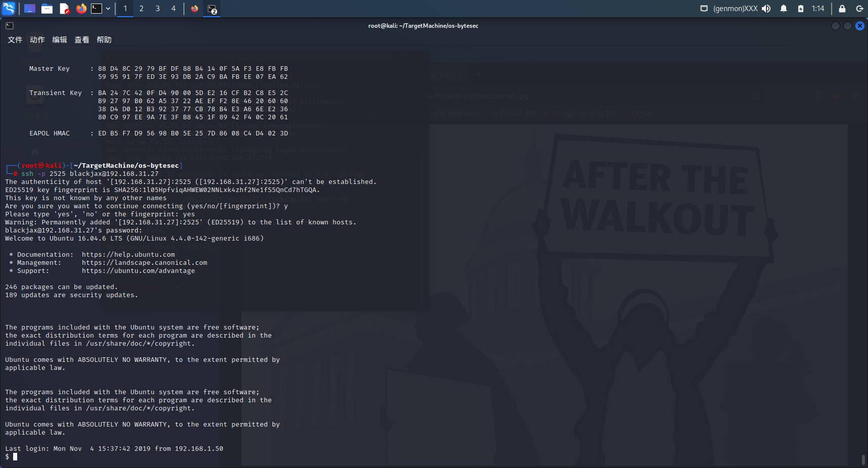Lock the screen with padlock icon
The width and height of the screenshot is (868, 468).
[x=842, y=9]
